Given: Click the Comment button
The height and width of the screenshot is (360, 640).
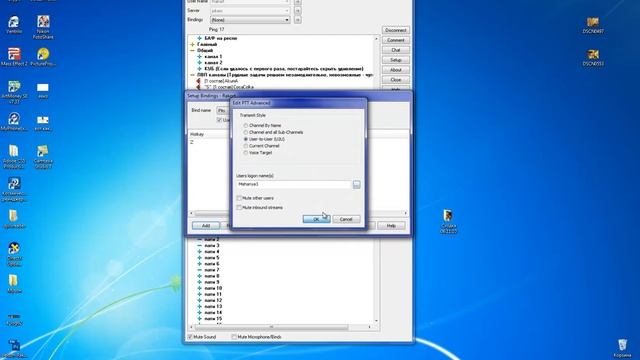Looking at the screenshot, I should point(396,40).
